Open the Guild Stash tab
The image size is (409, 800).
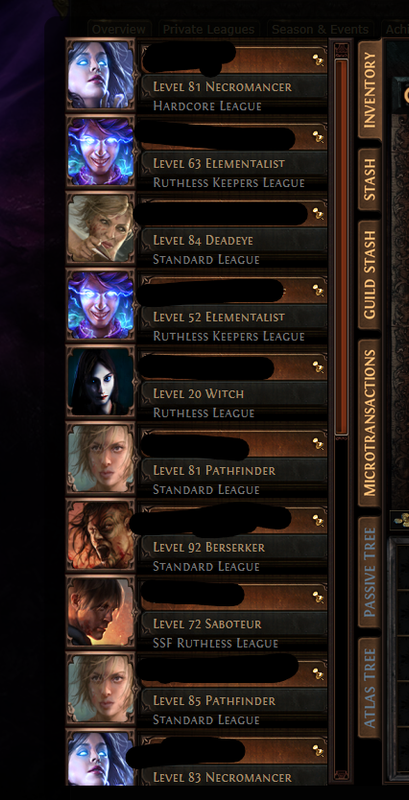(x=369, y=275)
